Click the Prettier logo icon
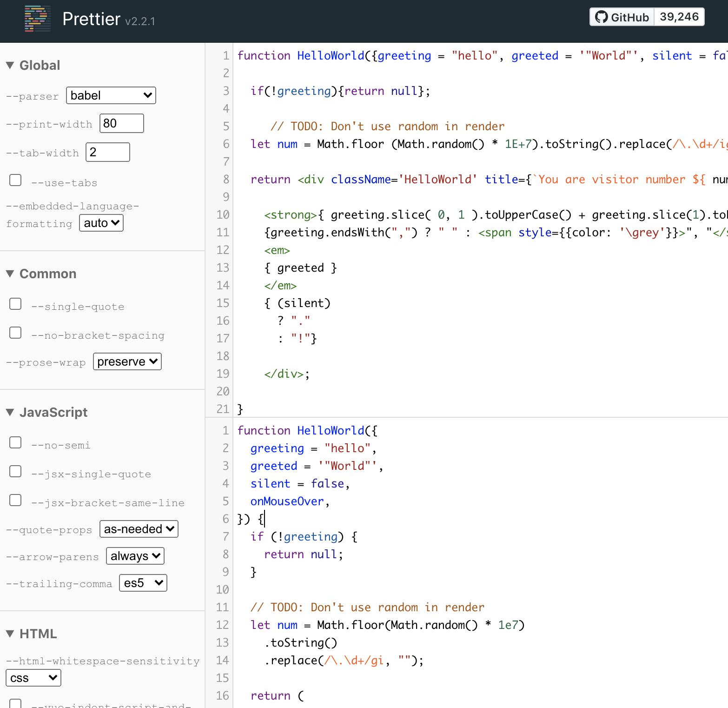The width and height of the screenshot is (728, 708). coord(38,19)
